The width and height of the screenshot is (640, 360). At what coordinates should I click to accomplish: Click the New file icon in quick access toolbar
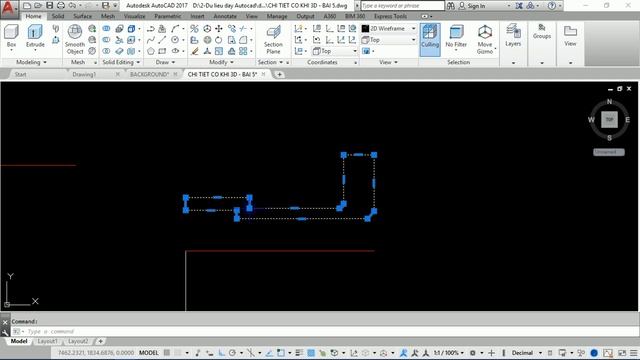pos(27,5)
